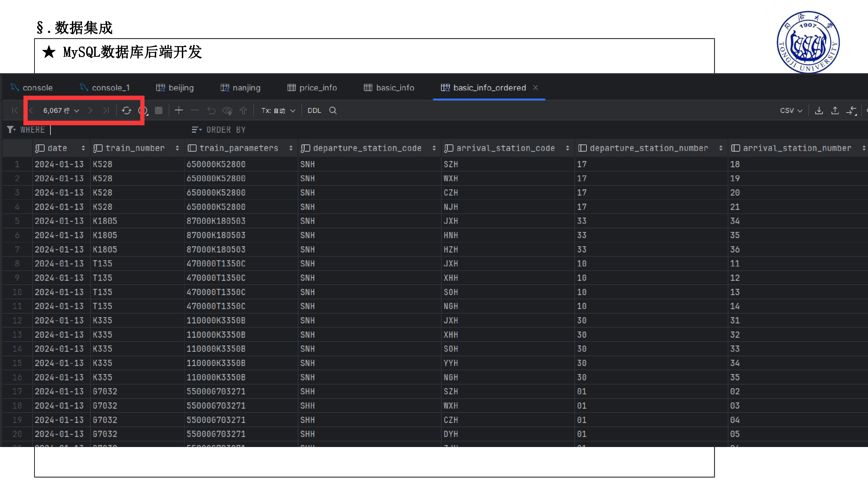Toggle sorting on arrival_station_code column
Screen dimensions: 868x488
pos(569,148)
